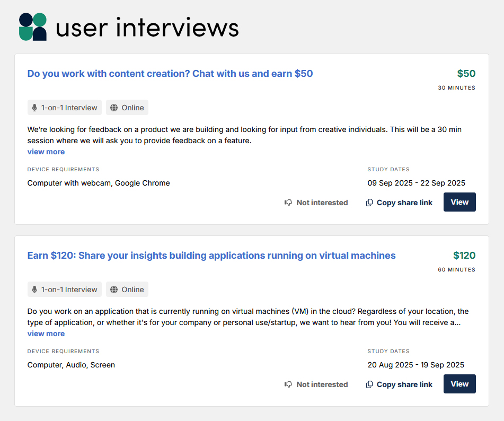This screenshot has width=504, height=421.
Task: Click globe icon on virtual machines study
Action: pyautogui.click(x=114, y=290)
